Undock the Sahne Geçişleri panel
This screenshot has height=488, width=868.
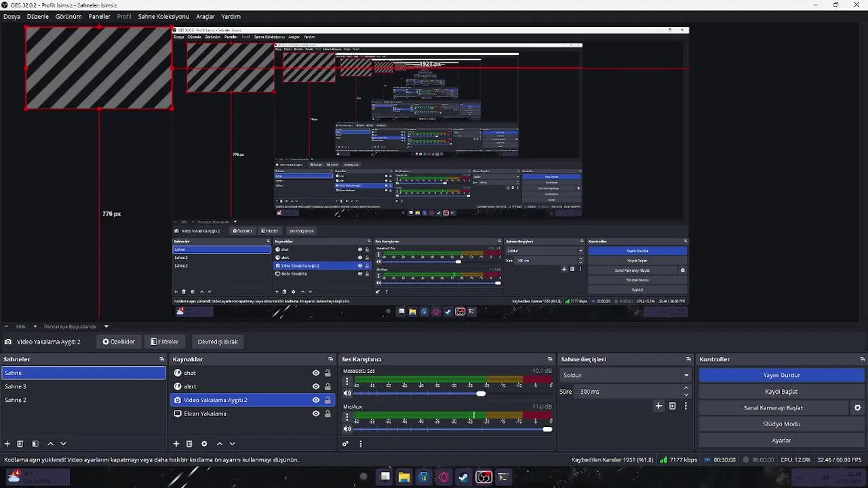(688, 359)
